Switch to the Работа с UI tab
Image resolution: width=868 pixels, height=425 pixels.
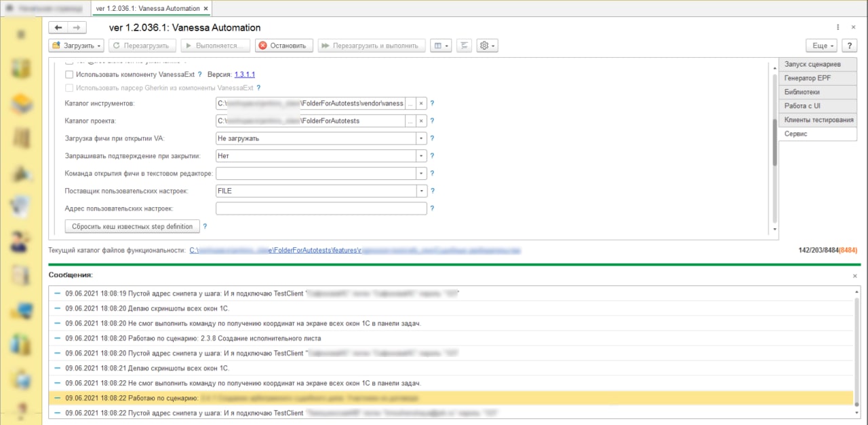tap(818, 106)
